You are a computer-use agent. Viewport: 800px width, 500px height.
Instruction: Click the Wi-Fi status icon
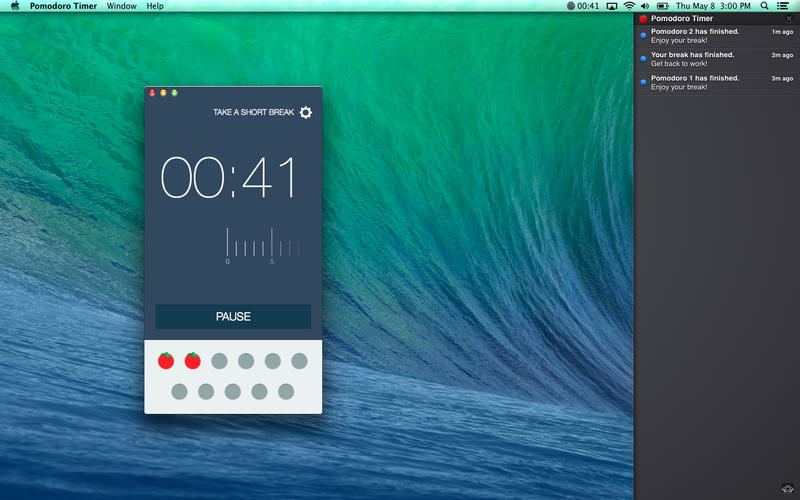click(x=629, y=6)
